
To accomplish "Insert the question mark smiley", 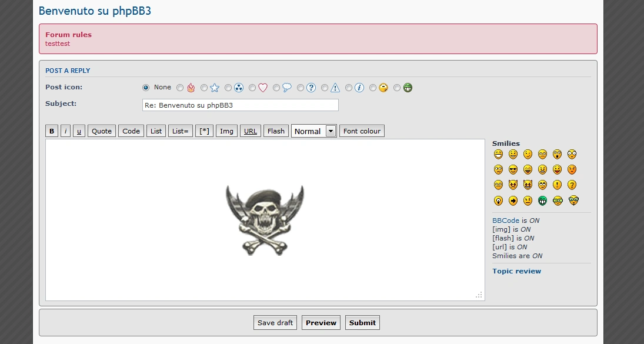I will point(572,185).
